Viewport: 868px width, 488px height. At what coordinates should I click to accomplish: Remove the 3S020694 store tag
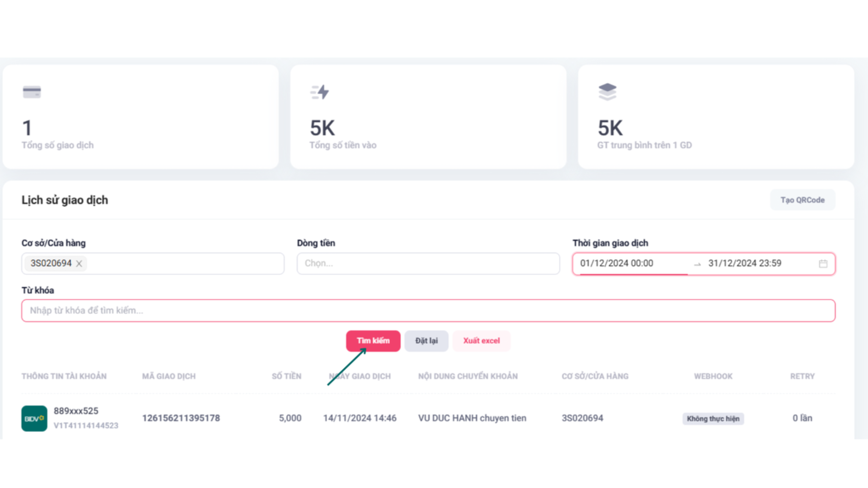coord(79,264)
